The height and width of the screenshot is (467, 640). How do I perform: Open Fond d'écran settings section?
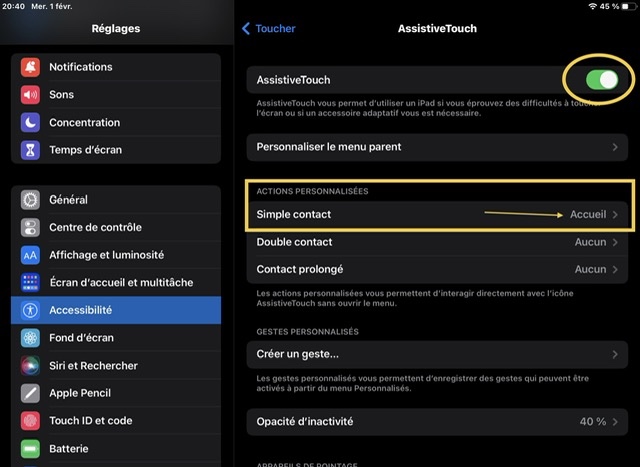[x=116, y=338]
